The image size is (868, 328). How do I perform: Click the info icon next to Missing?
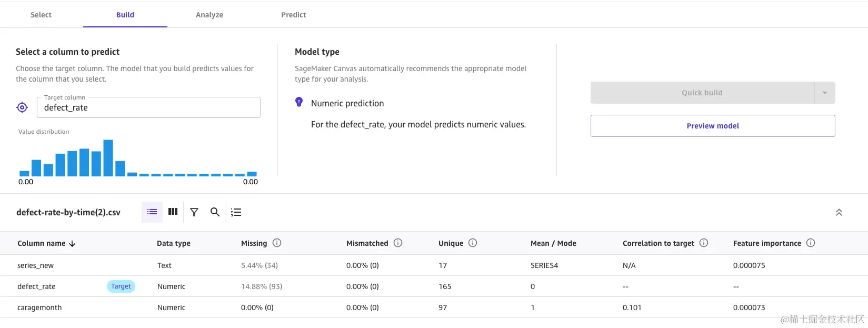(x=277, y=243)
